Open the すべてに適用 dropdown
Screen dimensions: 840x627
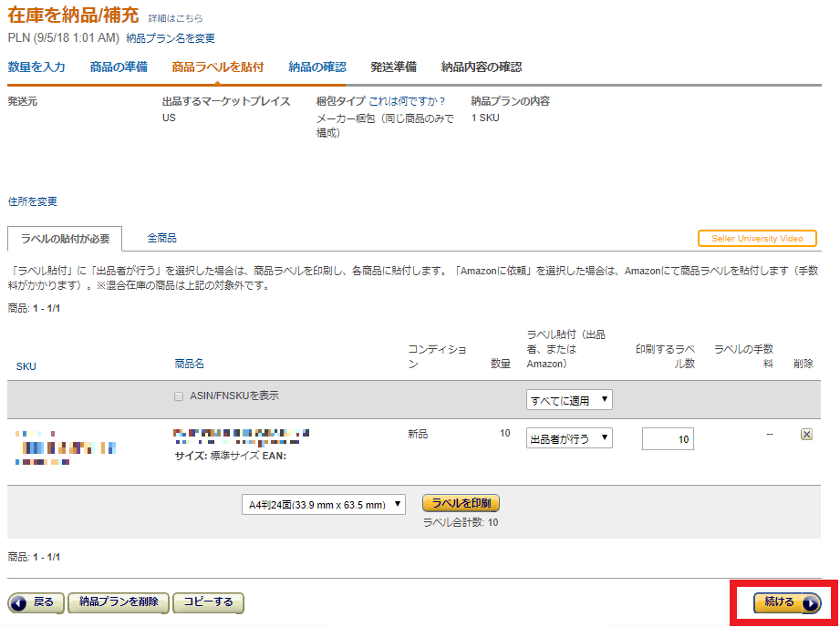(569, 400)
